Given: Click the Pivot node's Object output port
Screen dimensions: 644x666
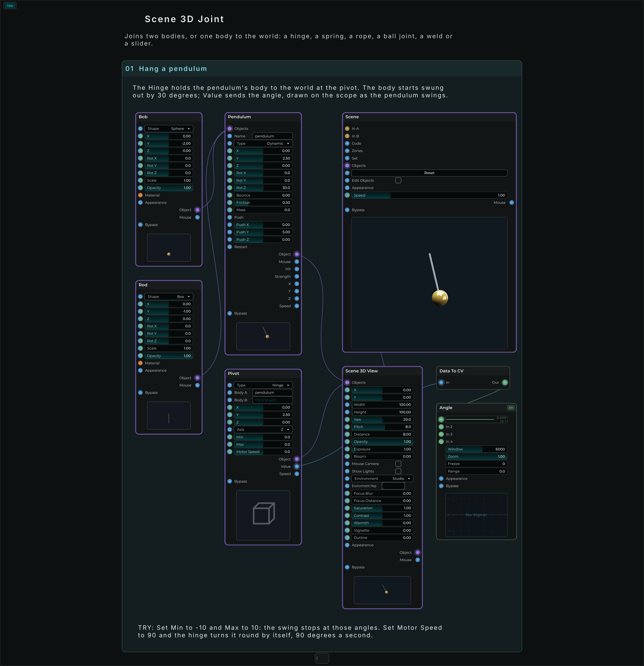Looking at the screenshot, I should tap(297, 459).
